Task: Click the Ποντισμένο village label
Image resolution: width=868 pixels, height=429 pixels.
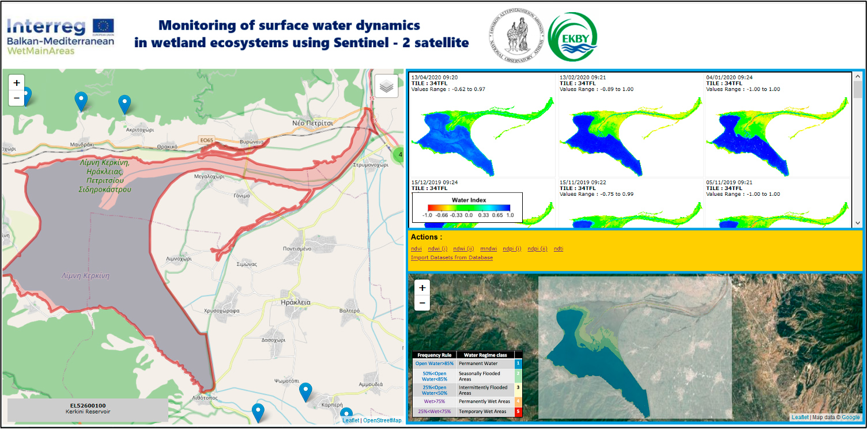Action: pyautogui.click(x=297, y=248)
